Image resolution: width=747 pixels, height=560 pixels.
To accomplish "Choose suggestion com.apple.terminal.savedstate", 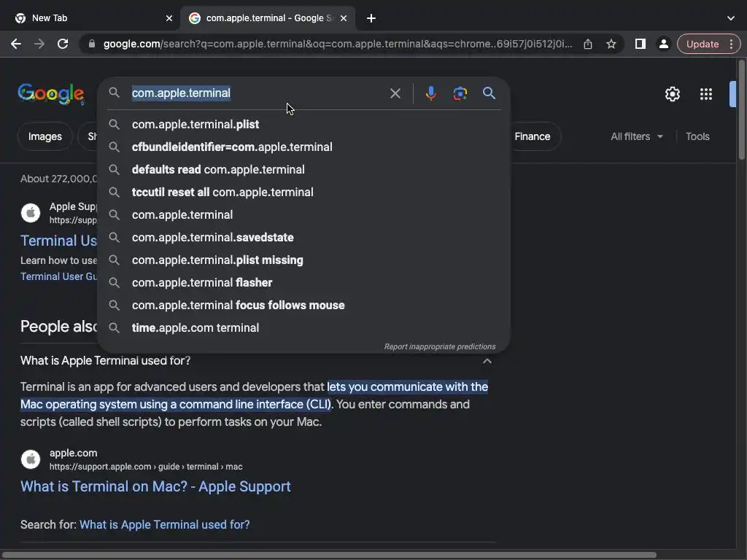I will [303, 237].
